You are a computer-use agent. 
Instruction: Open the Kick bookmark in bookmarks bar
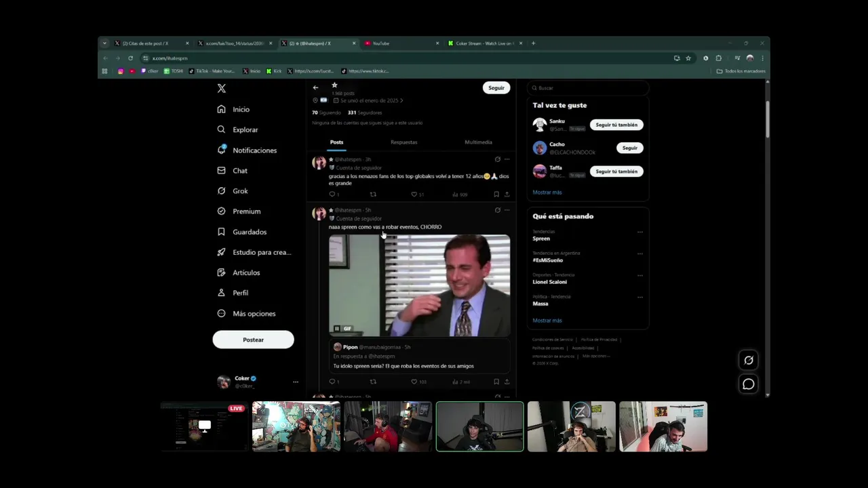(274, 71)
